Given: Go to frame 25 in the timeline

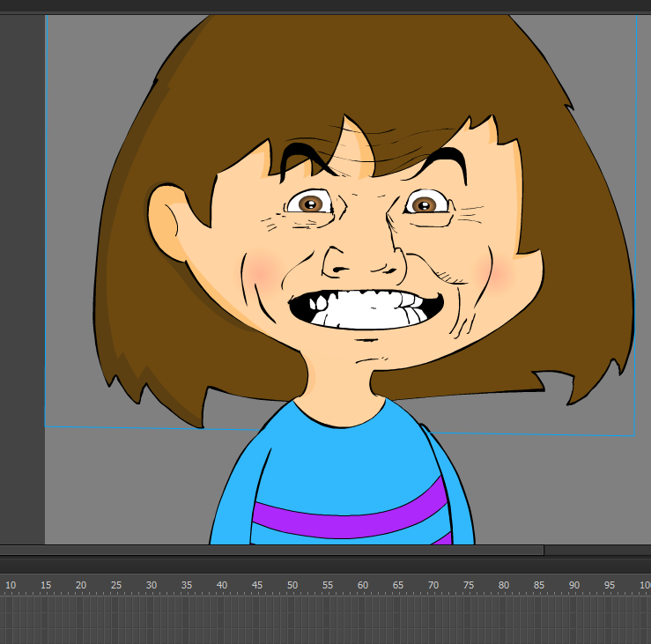Looking at the screenshot, I should click(116, 585).
